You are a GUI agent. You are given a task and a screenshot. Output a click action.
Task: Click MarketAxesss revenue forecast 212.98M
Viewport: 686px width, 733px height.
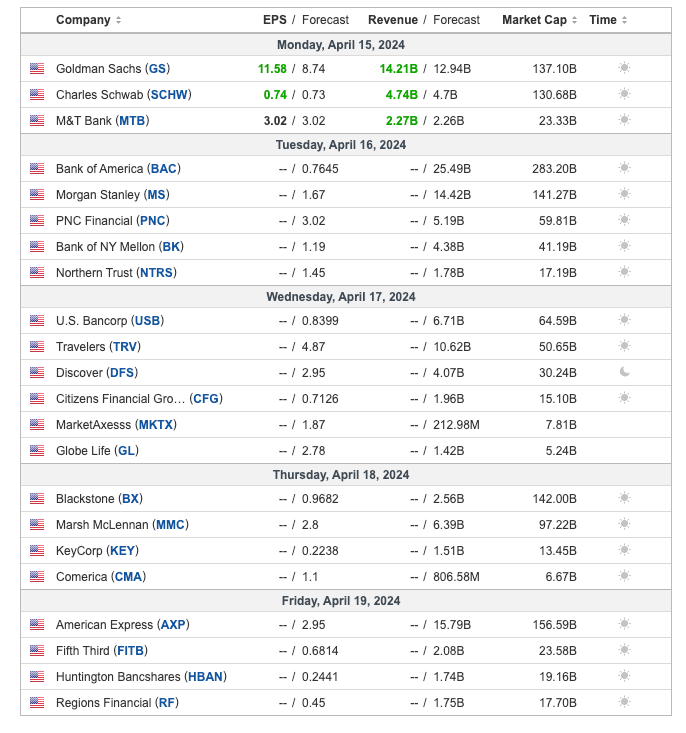[456, 425]
